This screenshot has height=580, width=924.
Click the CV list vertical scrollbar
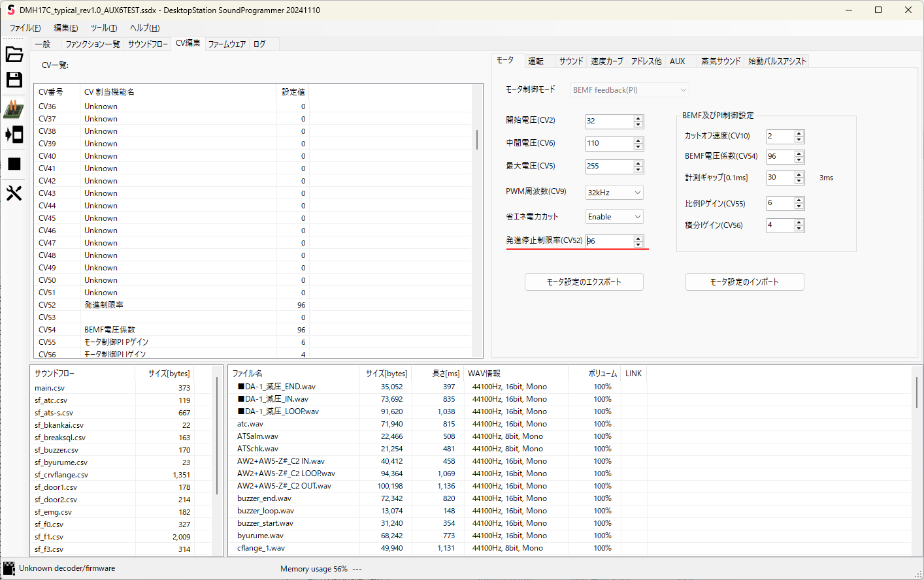tap(477, 140)
